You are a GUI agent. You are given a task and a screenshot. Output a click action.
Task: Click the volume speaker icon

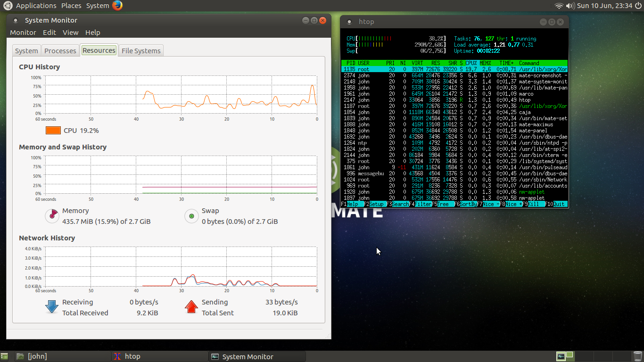(570, 6)
